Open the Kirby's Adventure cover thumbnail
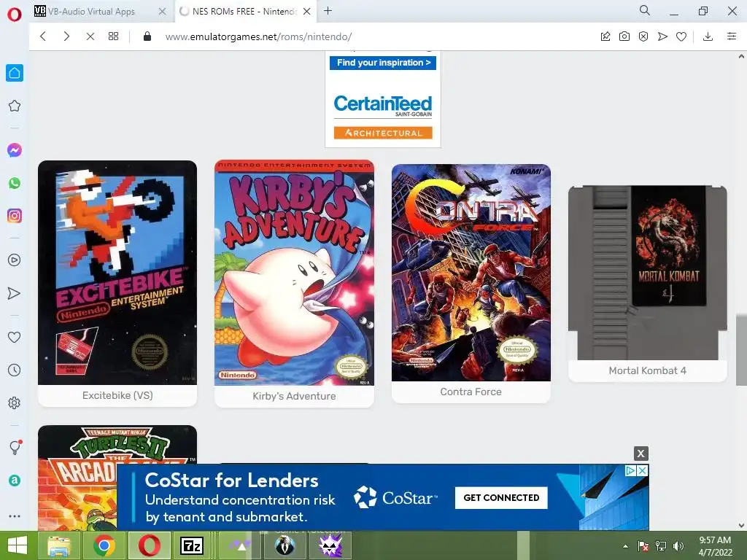Image resolution: width=747 pixels, height=560 pixels. tap(294, 273)
